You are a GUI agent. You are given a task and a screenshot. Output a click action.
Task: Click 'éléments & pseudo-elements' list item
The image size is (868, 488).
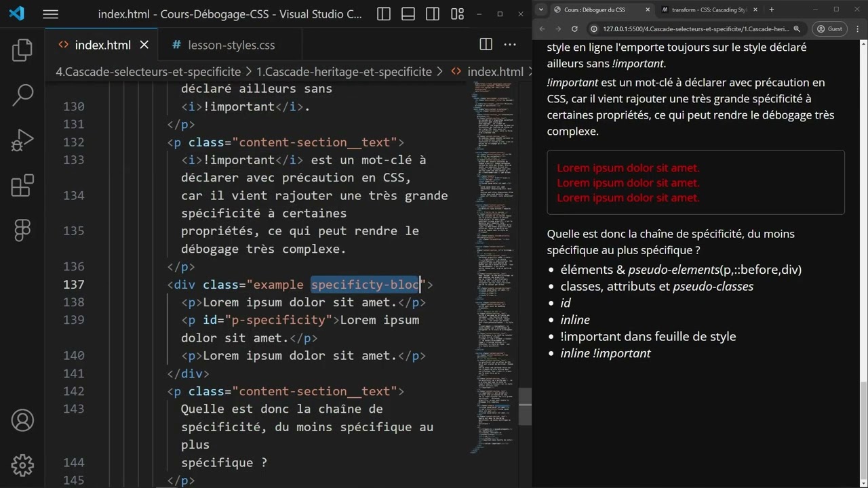(681, 270)
